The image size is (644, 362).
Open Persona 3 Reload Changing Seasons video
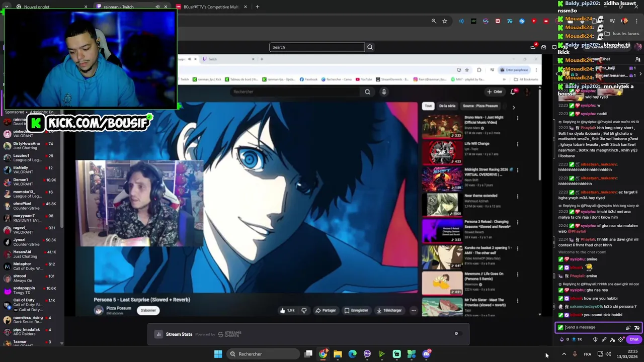point(442,231)
